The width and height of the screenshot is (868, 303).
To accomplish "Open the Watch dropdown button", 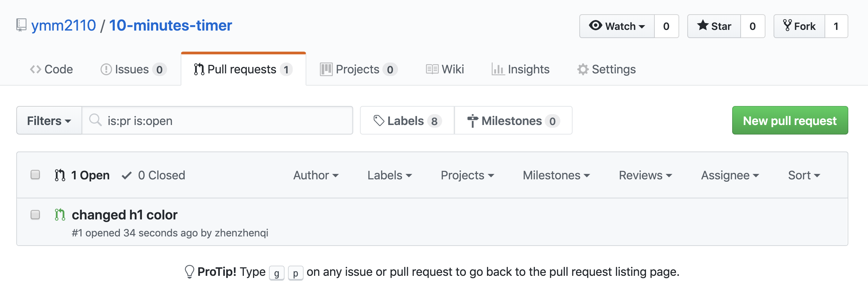I will point(617,26).
